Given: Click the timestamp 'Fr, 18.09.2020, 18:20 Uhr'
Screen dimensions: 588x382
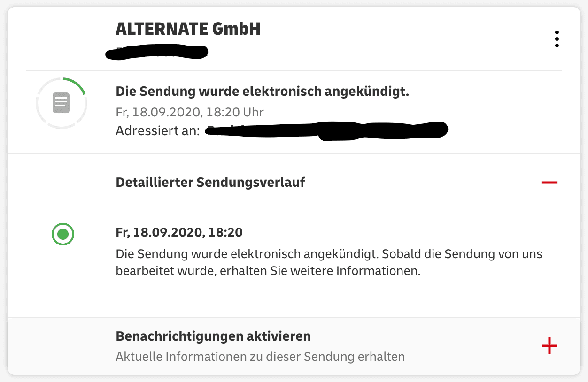Looking at the screenshot, I should [x=190, y=112].
